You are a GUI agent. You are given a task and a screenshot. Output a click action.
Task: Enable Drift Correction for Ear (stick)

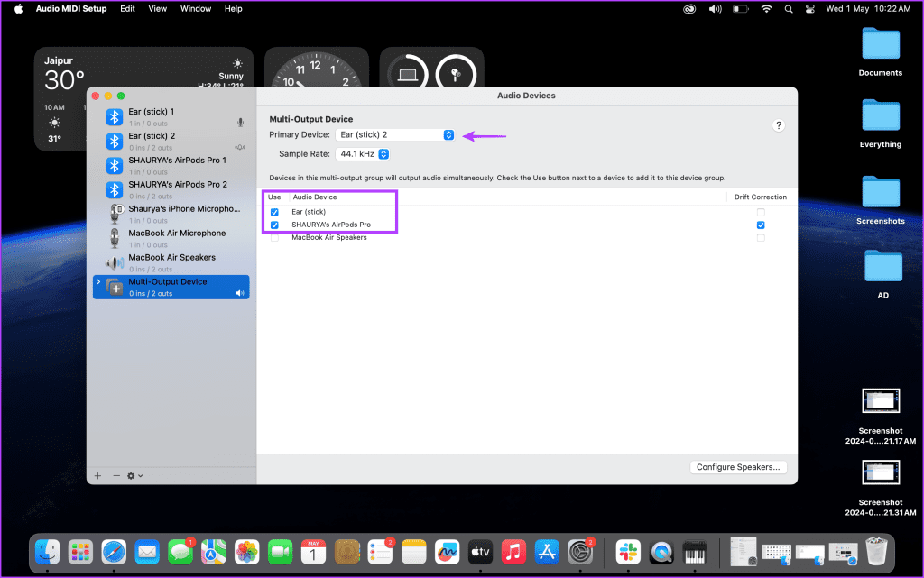tap(761, 212)
